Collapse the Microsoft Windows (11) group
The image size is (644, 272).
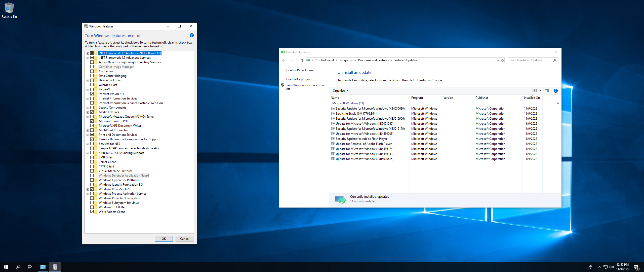click(558, 103)
